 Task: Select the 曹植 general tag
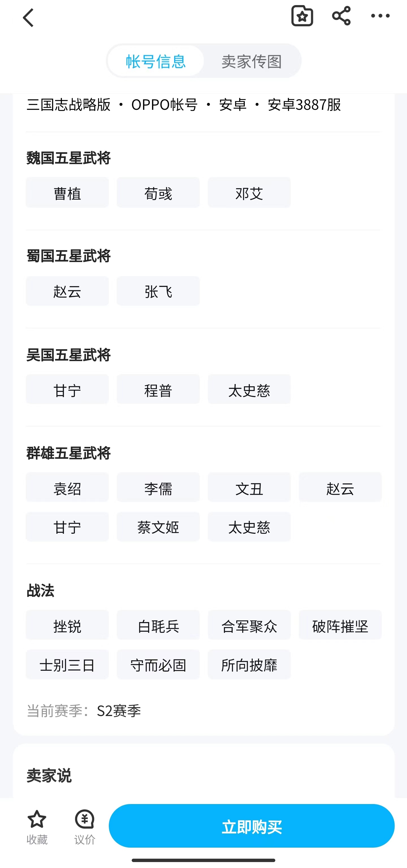point(67,193)
